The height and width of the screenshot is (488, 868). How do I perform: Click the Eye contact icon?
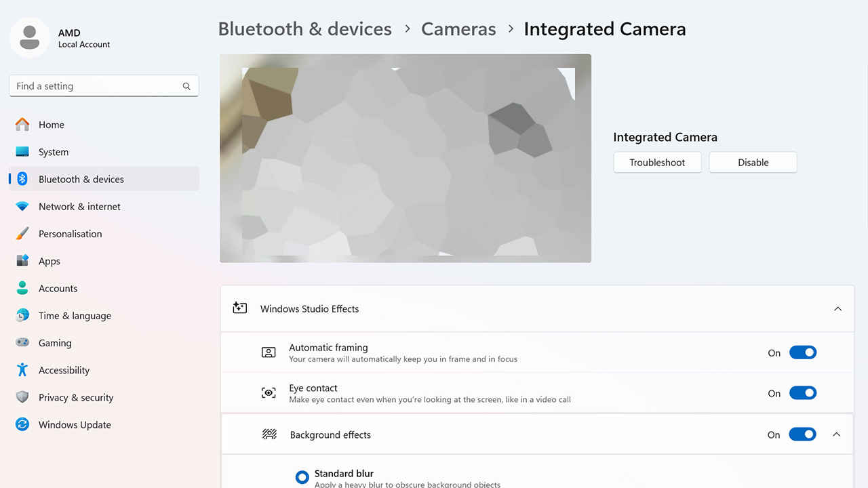(x=269, y=393)
